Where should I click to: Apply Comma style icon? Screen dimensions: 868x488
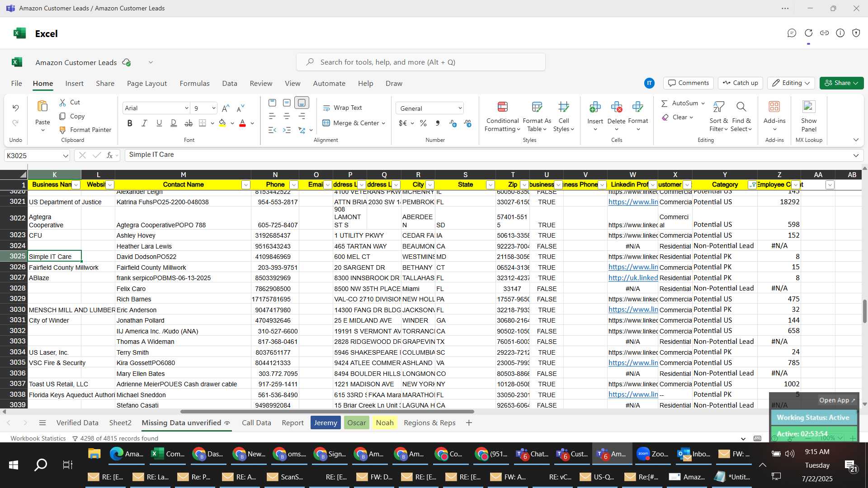437,123
